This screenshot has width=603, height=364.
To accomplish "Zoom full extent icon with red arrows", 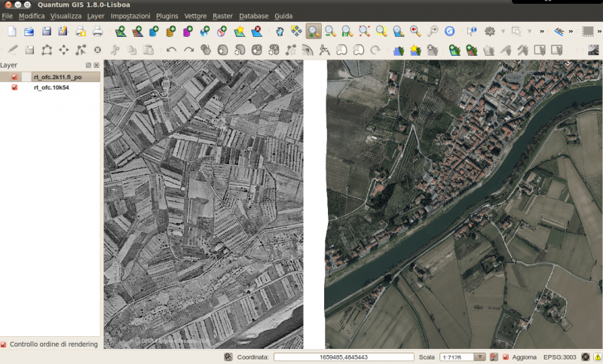I will [364, 31].
